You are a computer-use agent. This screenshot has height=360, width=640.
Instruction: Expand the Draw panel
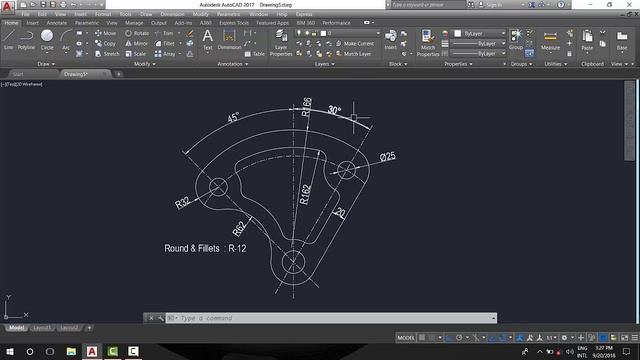(x=46, y=64)
